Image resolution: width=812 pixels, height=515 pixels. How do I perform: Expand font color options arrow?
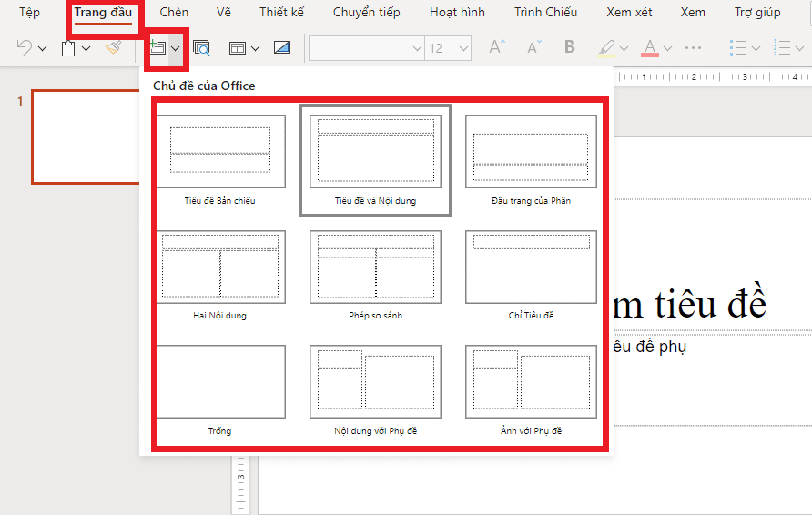pyautogui.click(x=667, y=48)
